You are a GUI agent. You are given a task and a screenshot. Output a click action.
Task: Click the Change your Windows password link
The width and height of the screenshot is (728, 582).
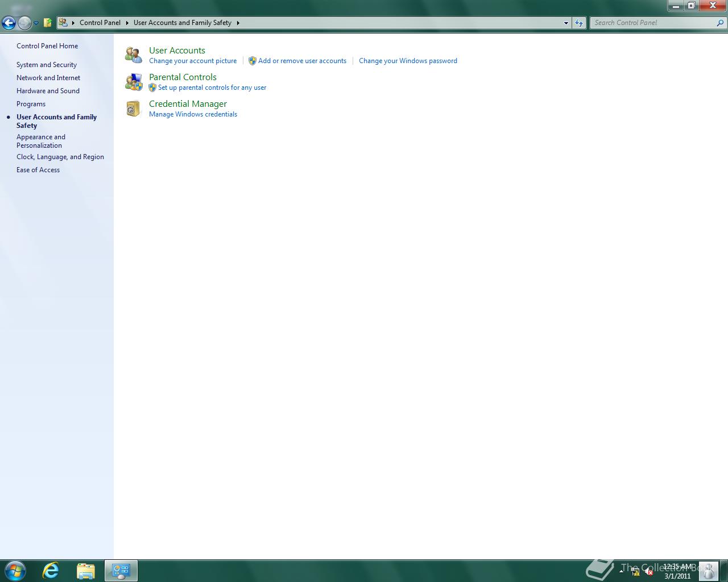(407, 61)
